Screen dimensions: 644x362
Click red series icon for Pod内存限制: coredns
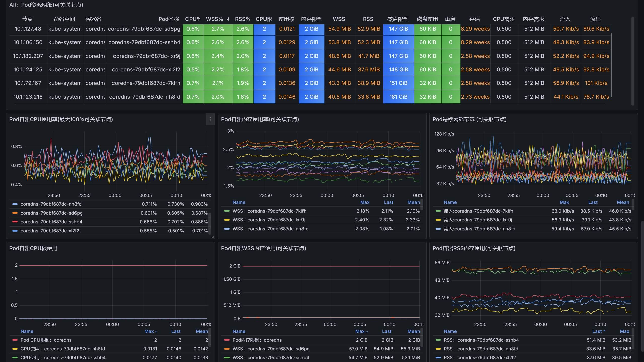tap(227, 340)
